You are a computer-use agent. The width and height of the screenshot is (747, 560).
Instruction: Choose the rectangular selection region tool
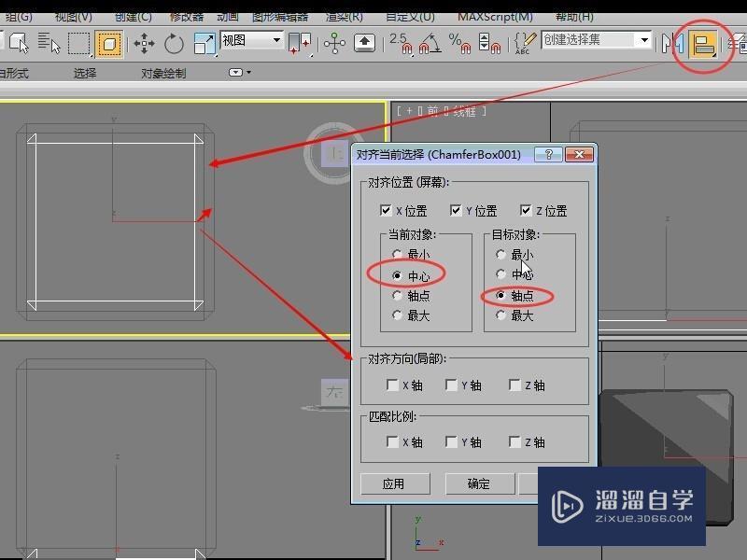[78, 43]
